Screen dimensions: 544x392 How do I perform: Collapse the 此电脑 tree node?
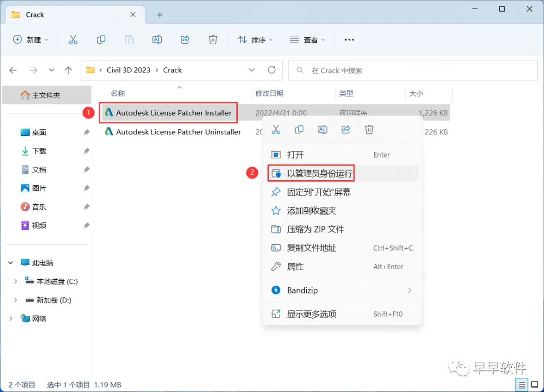click(x=11, y=263)
